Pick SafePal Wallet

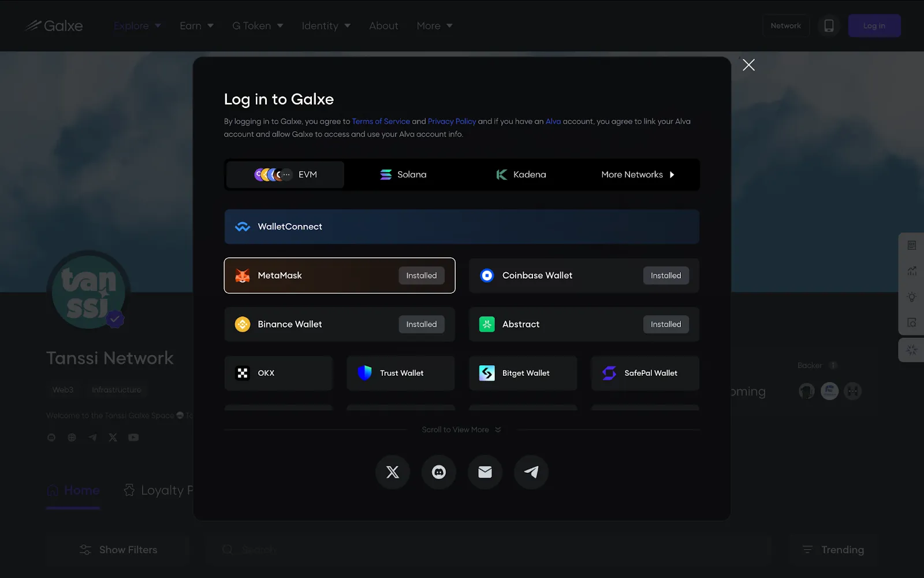[645, 373]
